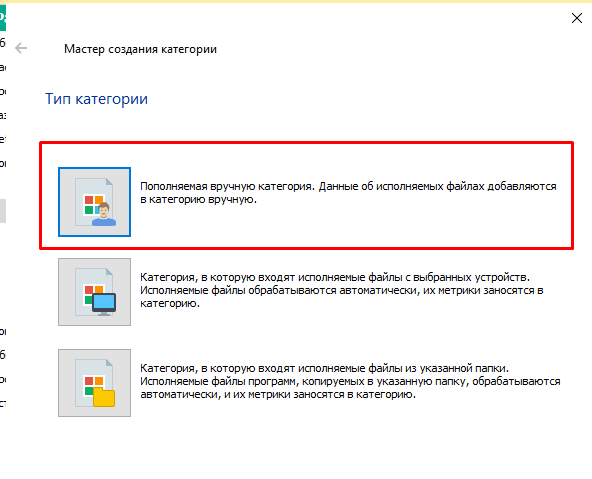Click the blue monitor graphic in second icon
The image size is (592, 479).
tap(104, 304)
